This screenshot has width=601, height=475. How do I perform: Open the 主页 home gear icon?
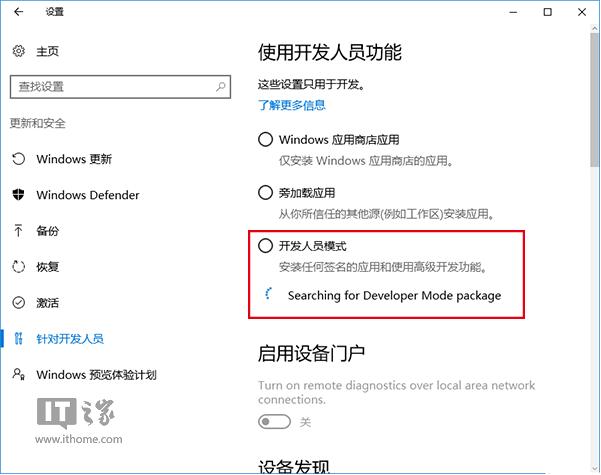pyautogui.click(x=19, y=51)
